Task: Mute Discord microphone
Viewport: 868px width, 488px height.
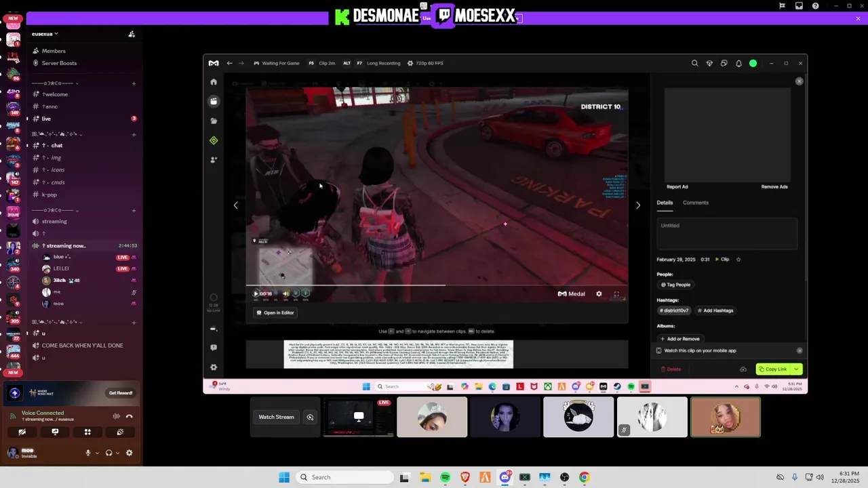Action: pos(87,453)
